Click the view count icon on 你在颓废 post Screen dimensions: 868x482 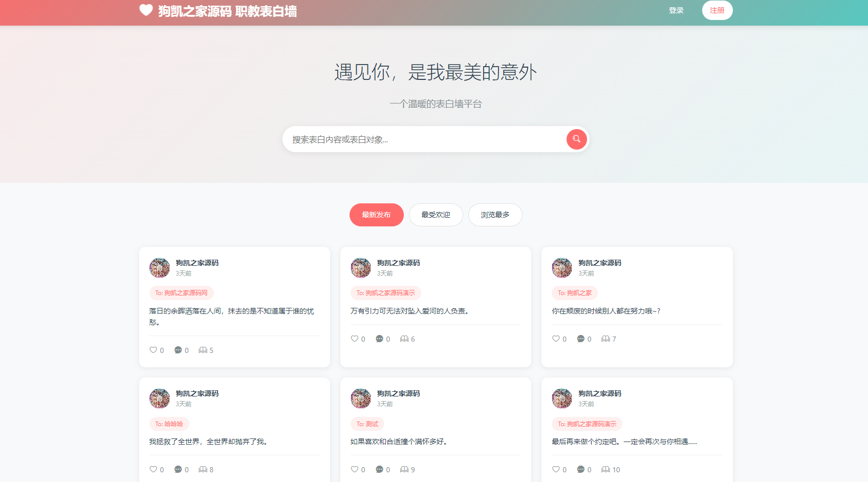pos(605,339)
